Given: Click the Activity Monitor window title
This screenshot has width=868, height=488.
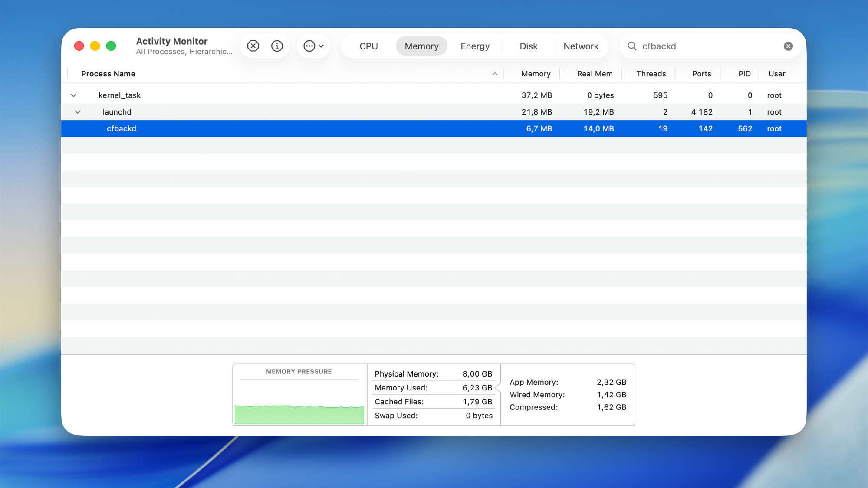Looking at the screenshot, I should (172, 41).
